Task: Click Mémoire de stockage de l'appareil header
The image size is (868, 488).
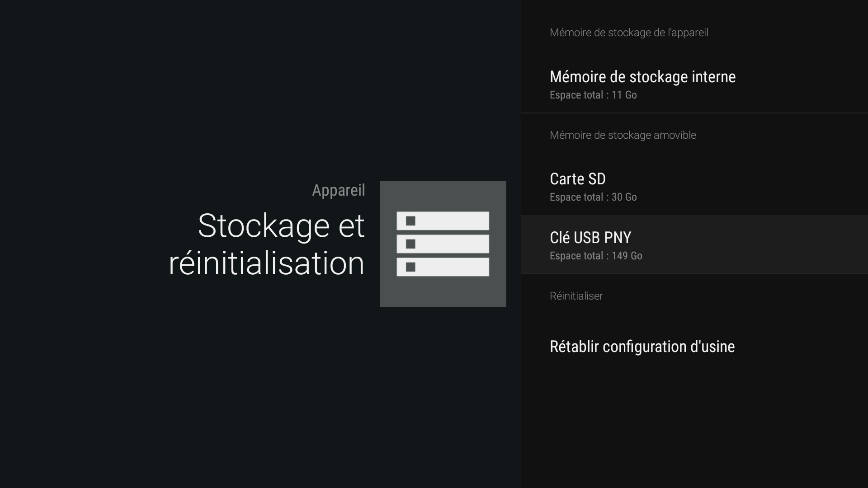Action: point(629,32)
